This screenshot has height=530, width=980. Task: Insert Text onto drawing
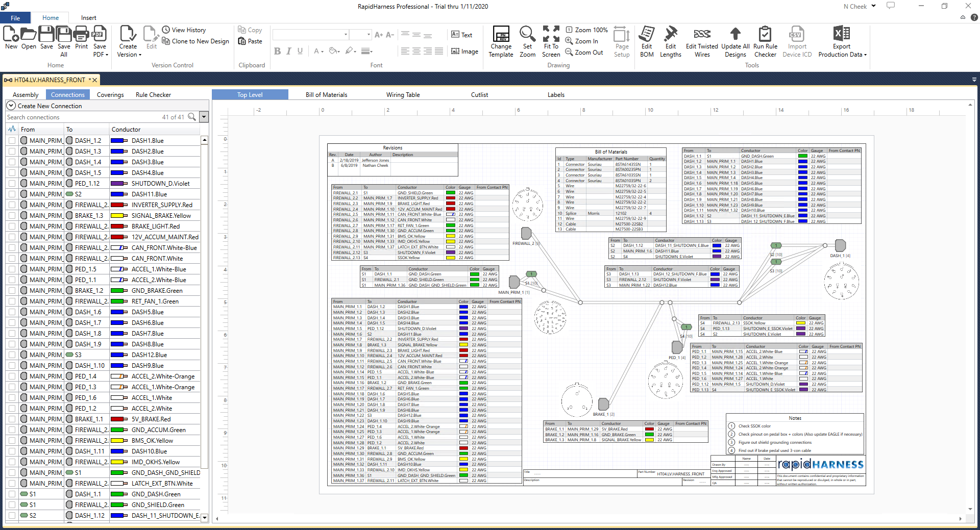[461, 35]
